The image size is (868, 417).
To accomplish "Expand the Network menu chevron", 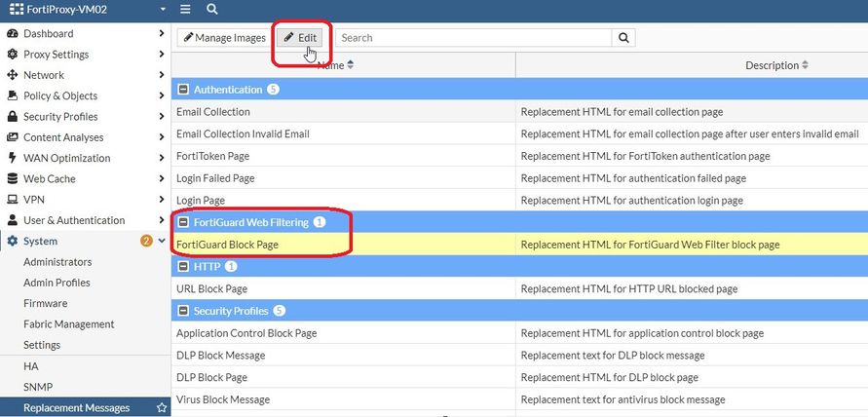I will 161,74.
